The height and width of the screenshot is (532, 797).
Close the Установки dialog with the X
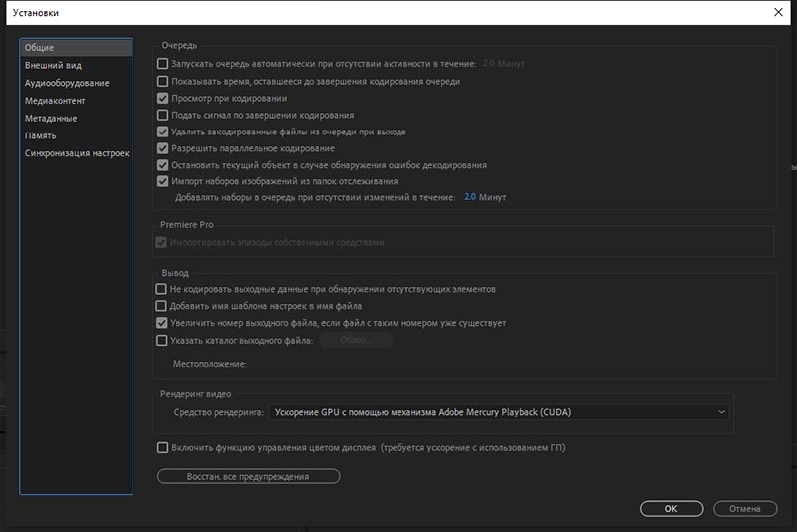click(x=778, y=12)
